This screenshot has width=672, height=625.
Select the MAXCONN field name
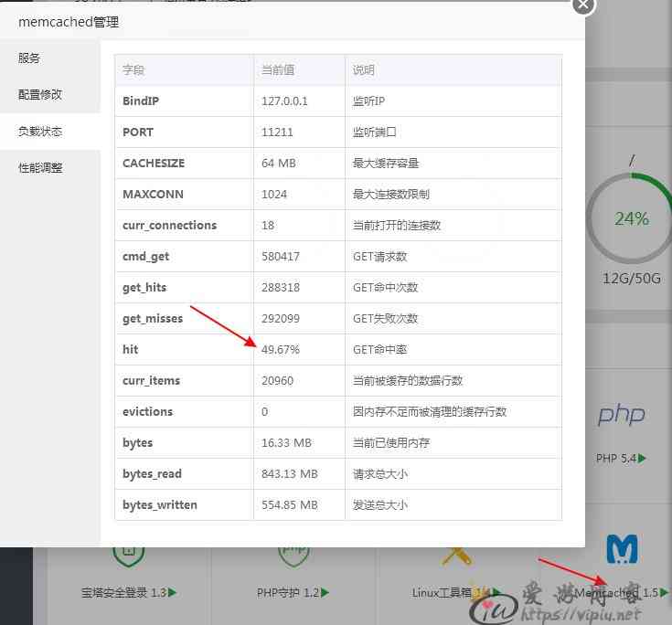point(153,194)
